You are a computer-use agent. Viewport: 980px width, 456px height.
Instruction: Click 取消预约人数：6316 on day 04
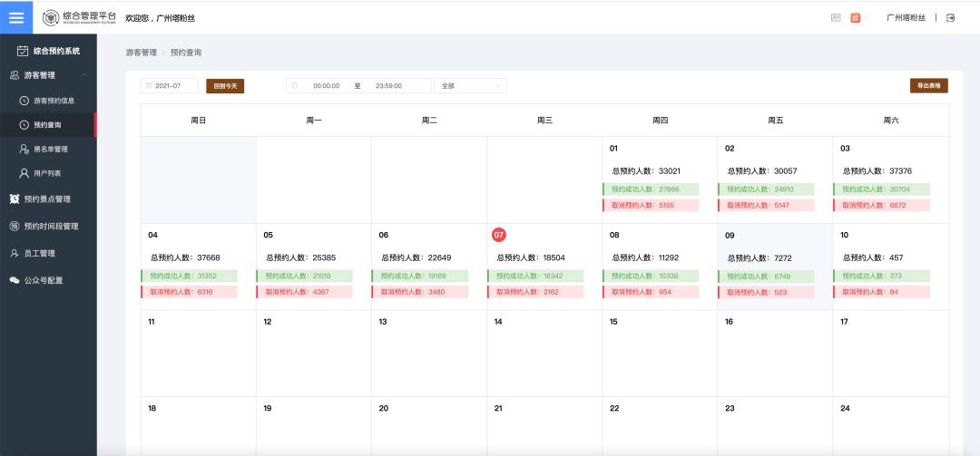tap(190, 292)
